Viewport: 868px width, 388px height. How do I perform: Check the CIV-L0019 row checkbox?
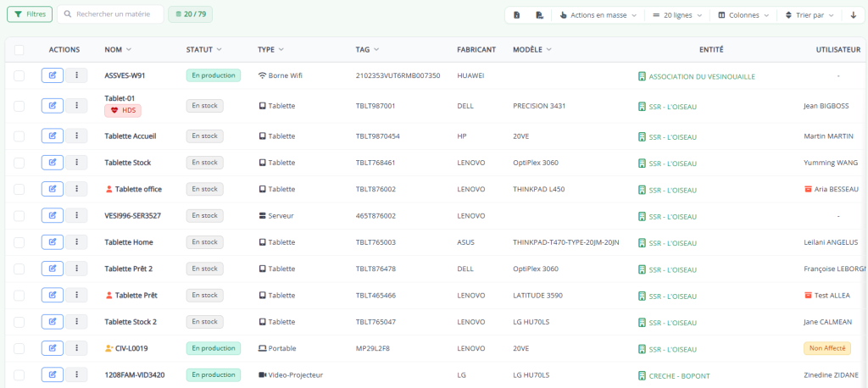click(x=19, y=349)
